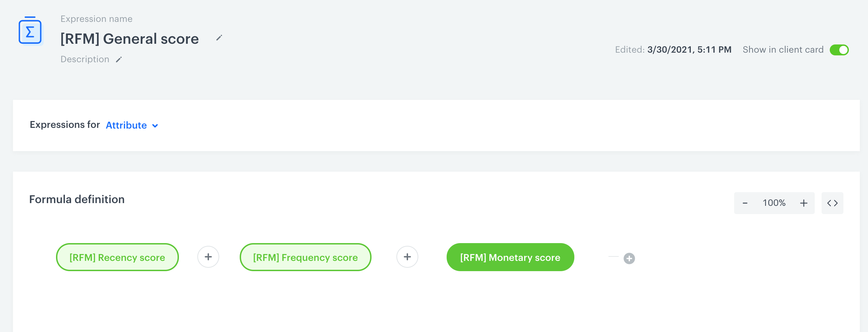
Task: Increase formula zoom with plus button
Action: [803, 203]
